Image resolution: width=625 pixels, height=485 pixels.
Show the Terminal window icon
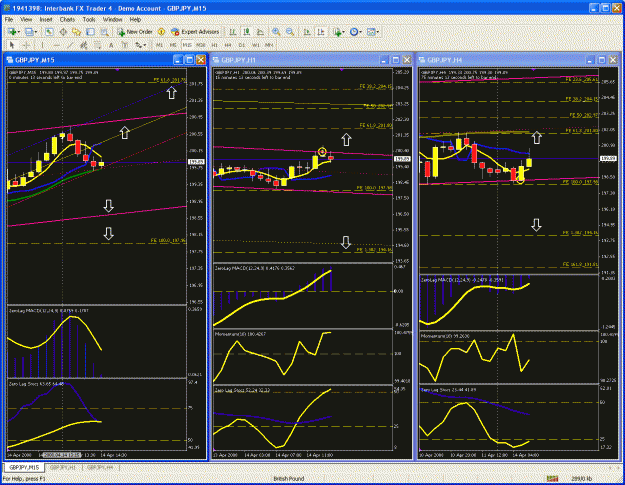90,32
